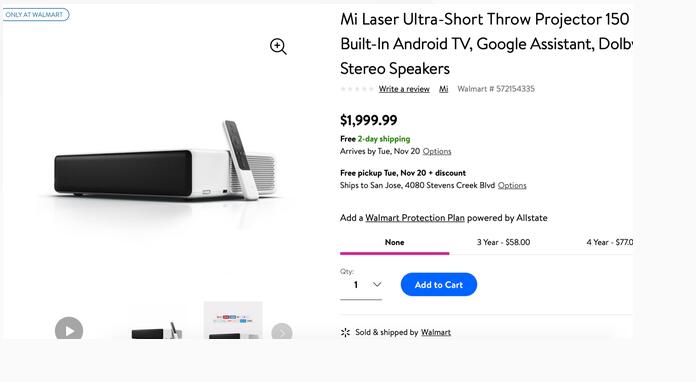Select the app logos feature thumbnail
The width and height of the screenshot is (696, 382).
(x=233, y=320)
